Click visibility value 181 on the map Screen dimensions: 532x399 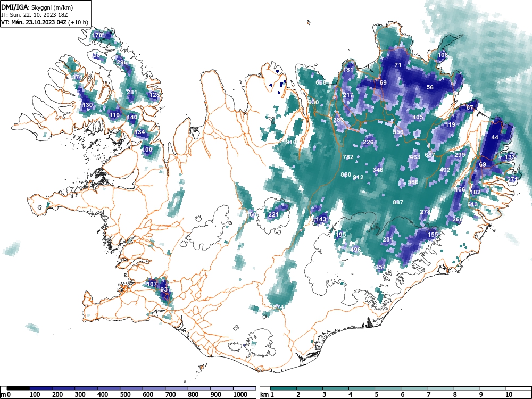tap(348, 70)
